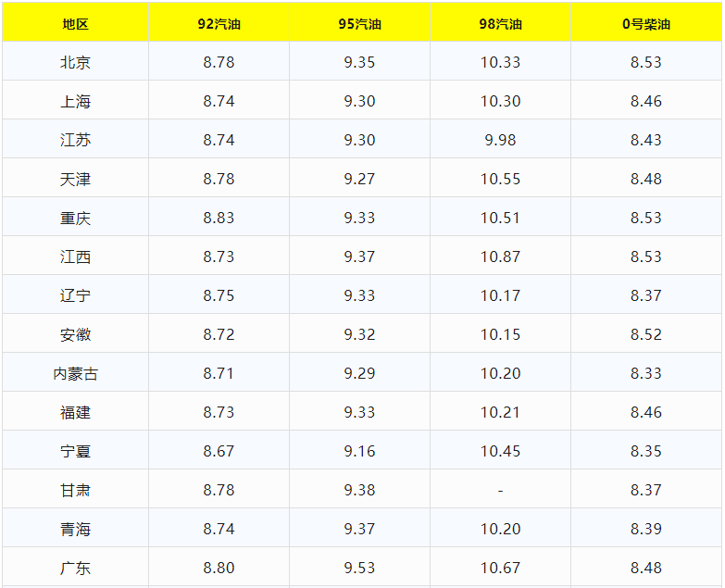Select the 江西 region cell
This screenshot has width=725, height=588.
click(x=75, y=256)
